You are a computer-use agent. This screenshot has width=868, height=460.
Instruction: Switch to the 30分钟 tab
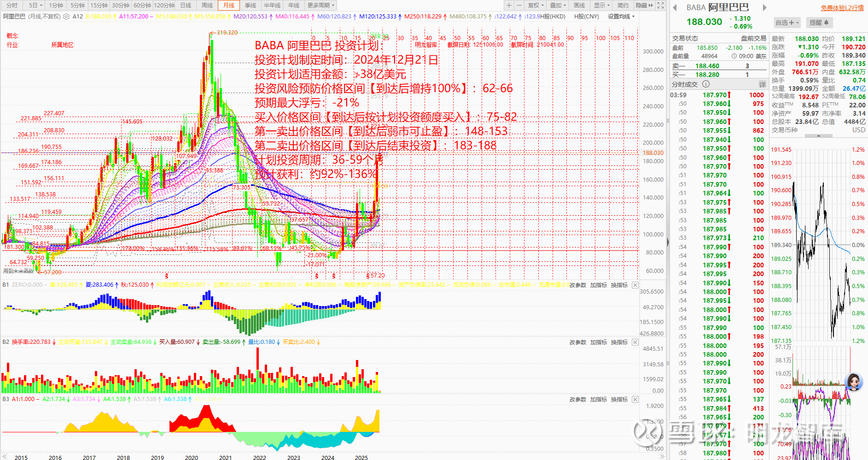(120, 6)
